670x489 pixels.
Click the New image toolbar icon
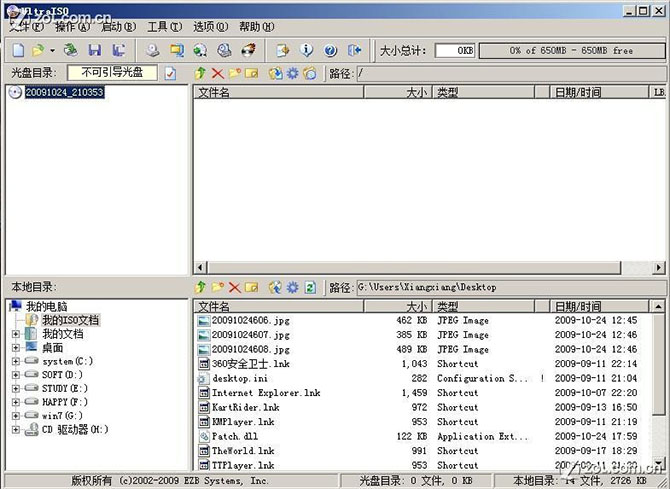click(18, 50)
